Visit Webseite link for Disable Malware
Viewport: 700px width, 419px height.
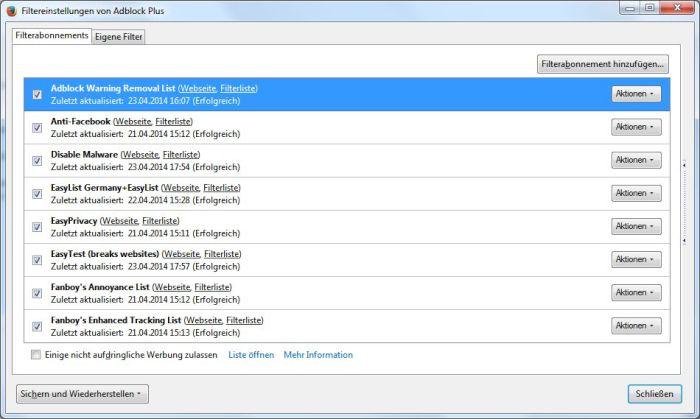(141, 154)
